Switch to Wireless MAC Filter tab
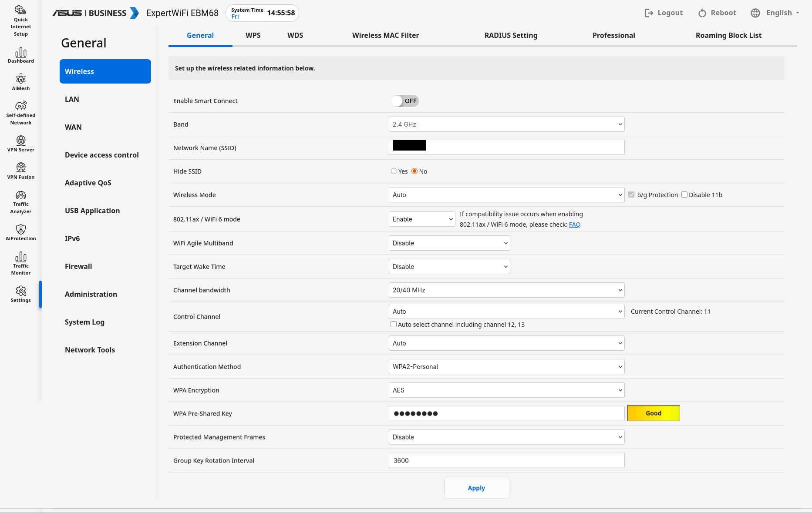This screenshot has width=812, height=513. [385, 36]
